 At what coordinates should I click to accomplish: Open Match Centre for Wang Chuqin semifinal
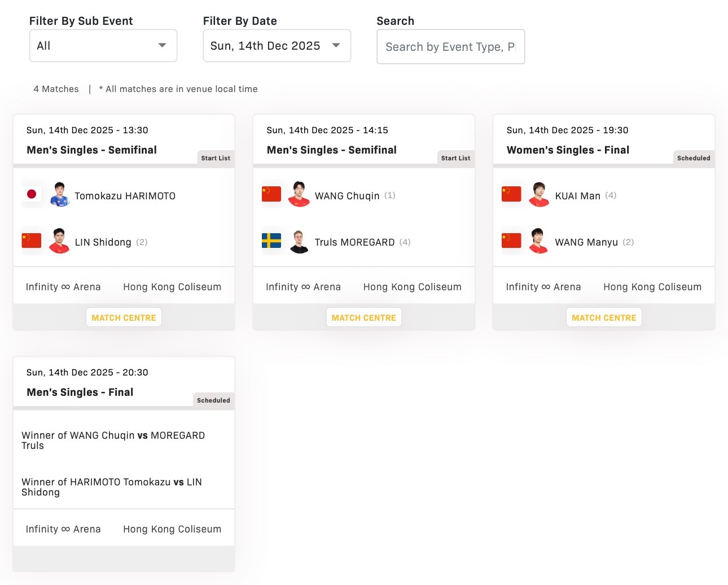363,317
